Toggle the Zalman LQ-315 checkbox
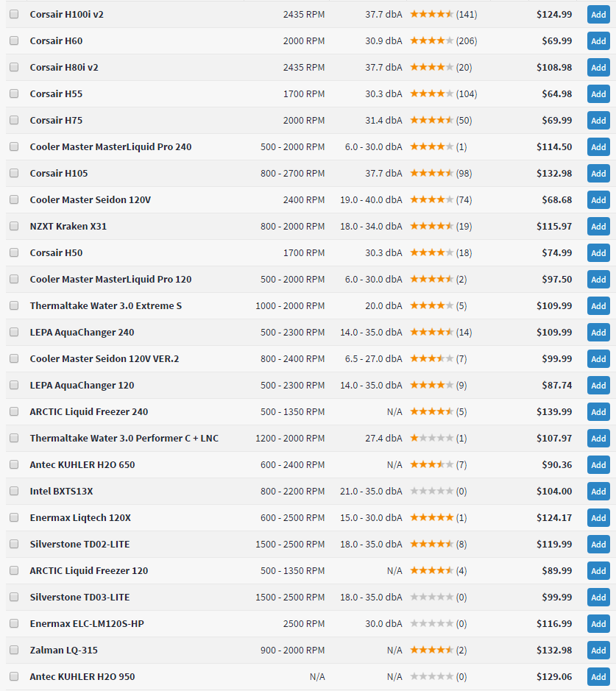 [14, 650]
